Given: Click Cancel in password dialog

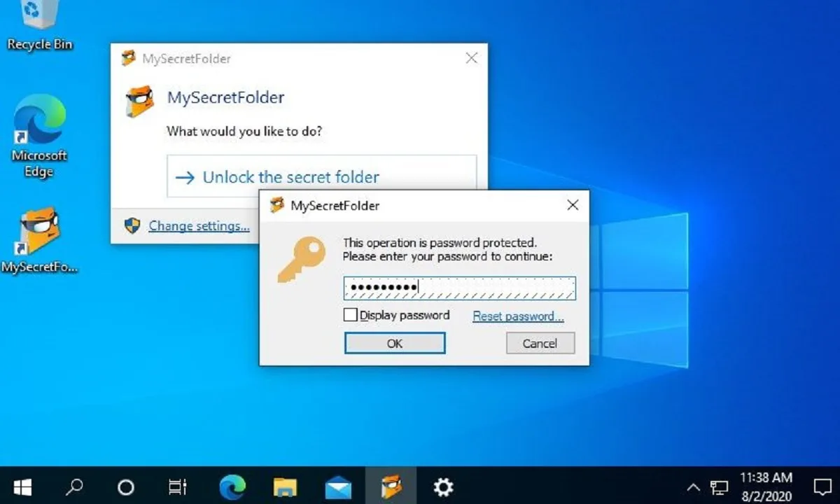Looking at the screenshot, I should (x=540, y=343).
